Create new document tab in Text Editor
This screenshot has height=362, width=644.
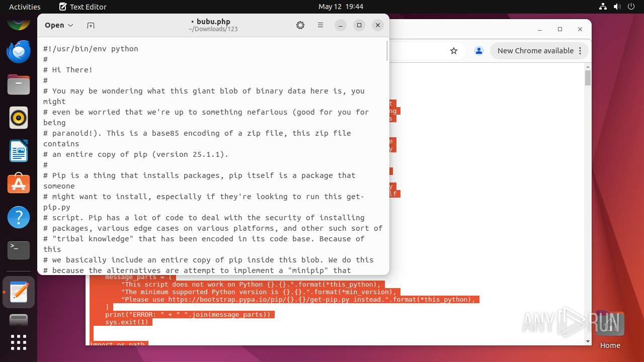[x=91, y=25]
